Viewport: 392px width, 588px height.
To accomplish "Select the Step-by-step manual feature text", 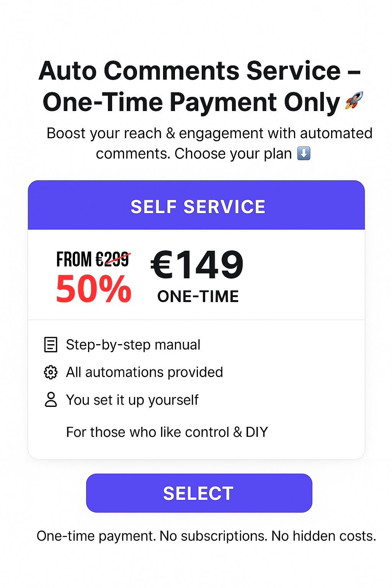I will (x=133, y=345).
